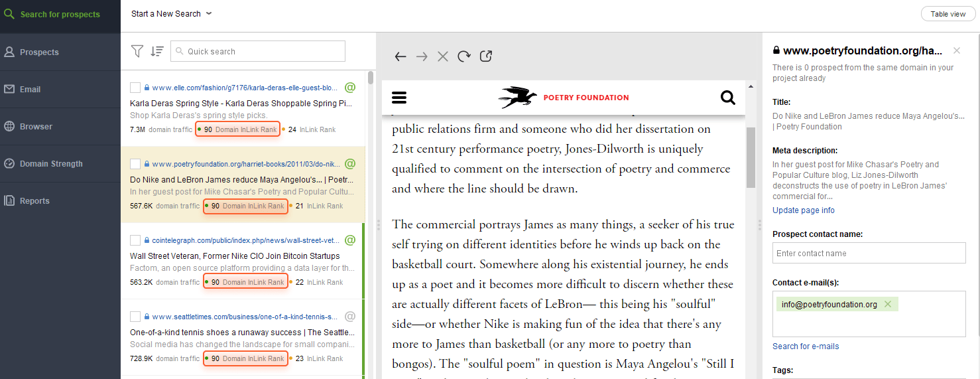This screenshot has height=379, width=980.
Task: Open the www.elle.com prospect URL
Action: [245, 87]
